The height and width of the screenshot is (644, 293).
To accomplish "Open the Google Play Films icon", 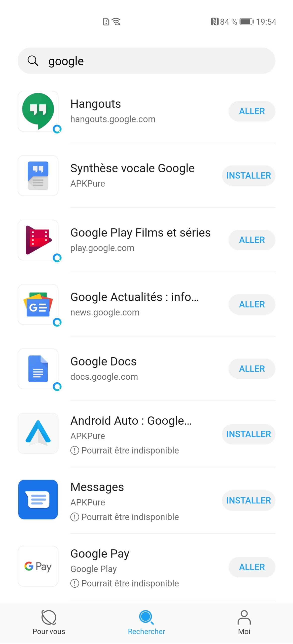I will 38,240.
